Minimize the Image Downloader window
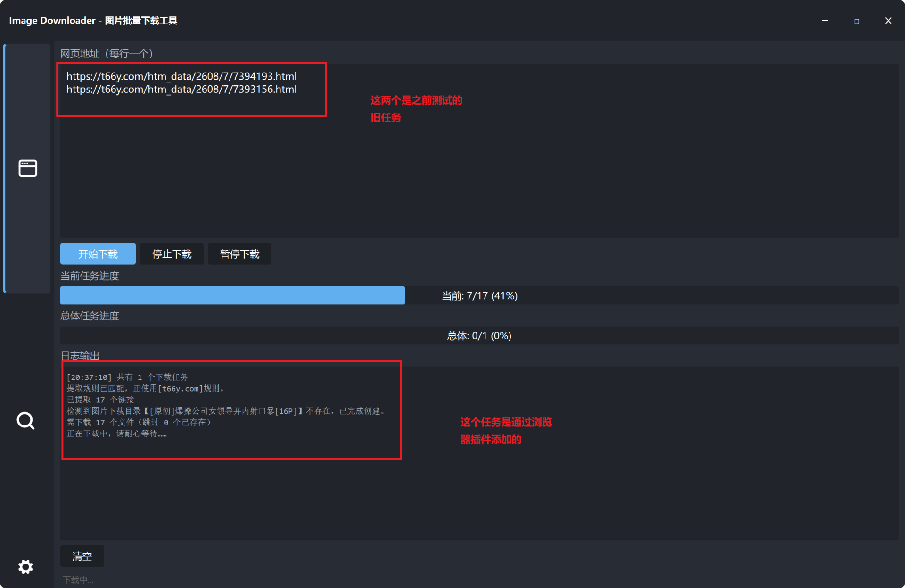This screenshot has height=588, width=905. [x=825, y=21]
